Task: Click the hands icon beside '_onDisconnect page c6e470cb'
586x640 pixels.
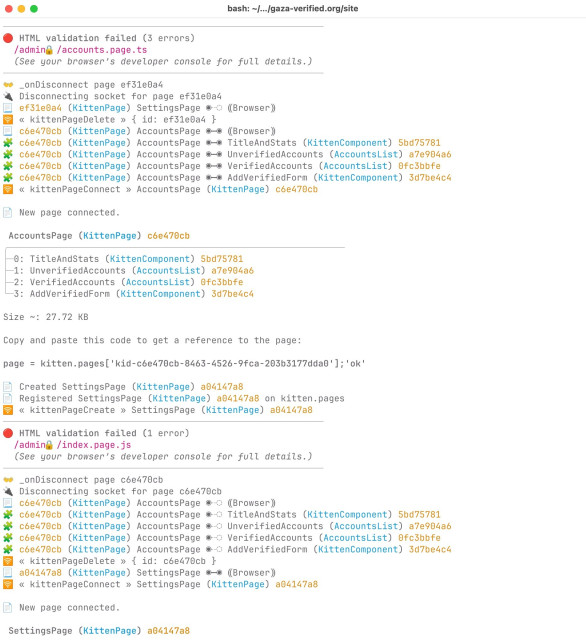Action: (8, 480)
